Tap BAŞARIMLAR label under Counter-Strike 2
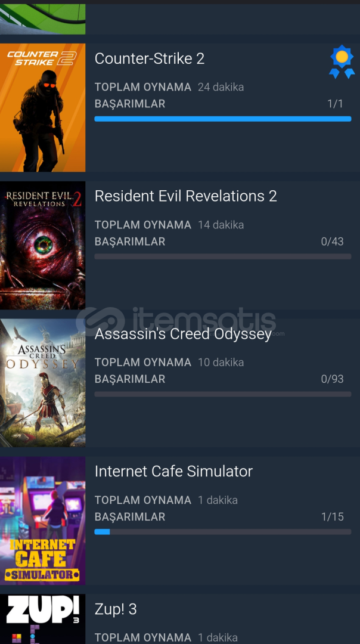Image resolution: width=360 pixels, height=644 pixels. [130, 104]
